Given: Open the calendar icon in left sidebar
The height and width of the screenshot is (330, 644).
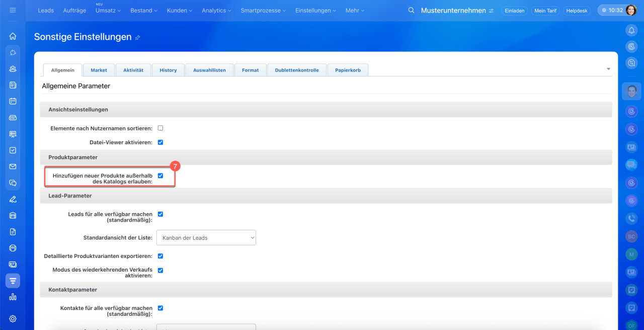Looking at the screenshot, I should 13,101.
